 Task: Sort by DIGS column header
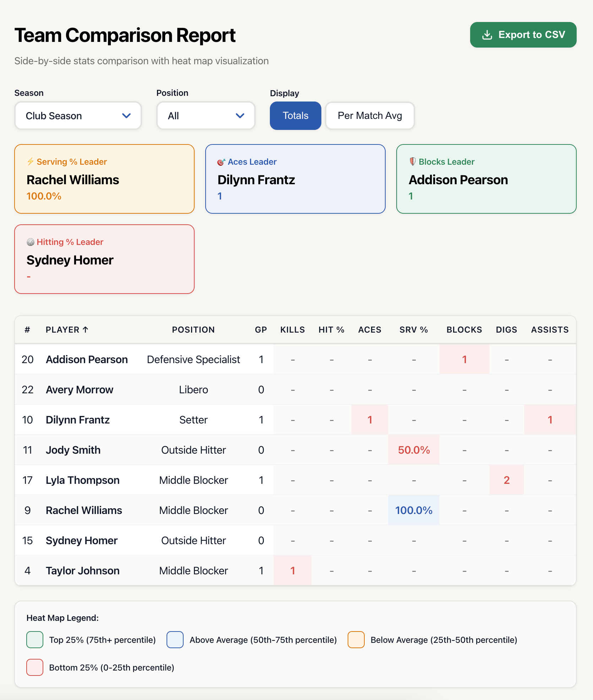[x=506, y=330]
